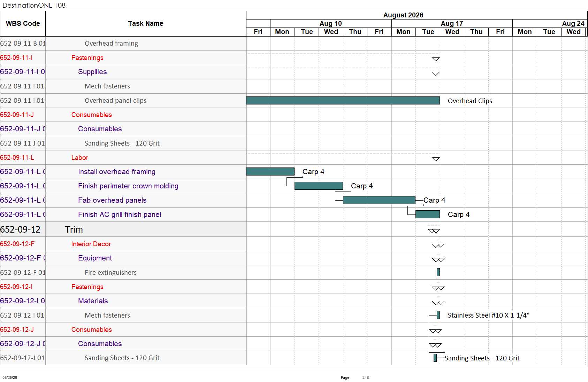Select the Sanding Sheets gantt marker in Trim
The image size is (588, 382).
click(x=435, y=358)
